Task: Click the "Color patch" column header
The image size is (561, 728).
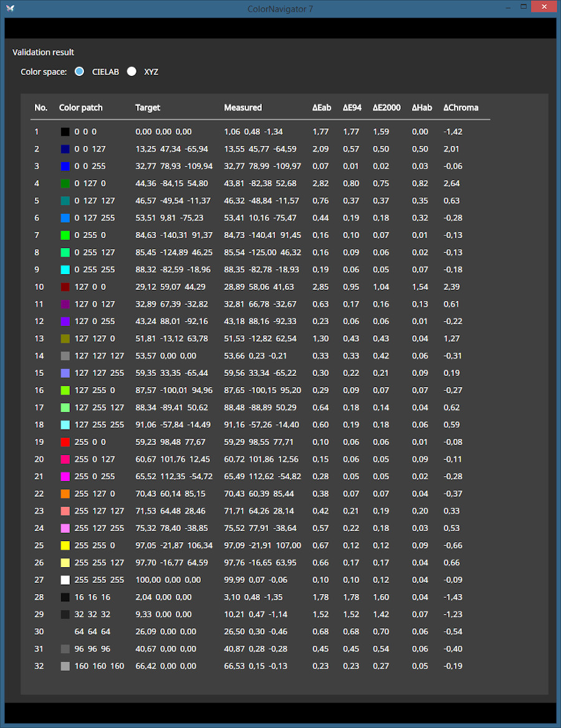Action: click(x=81, y=108)
